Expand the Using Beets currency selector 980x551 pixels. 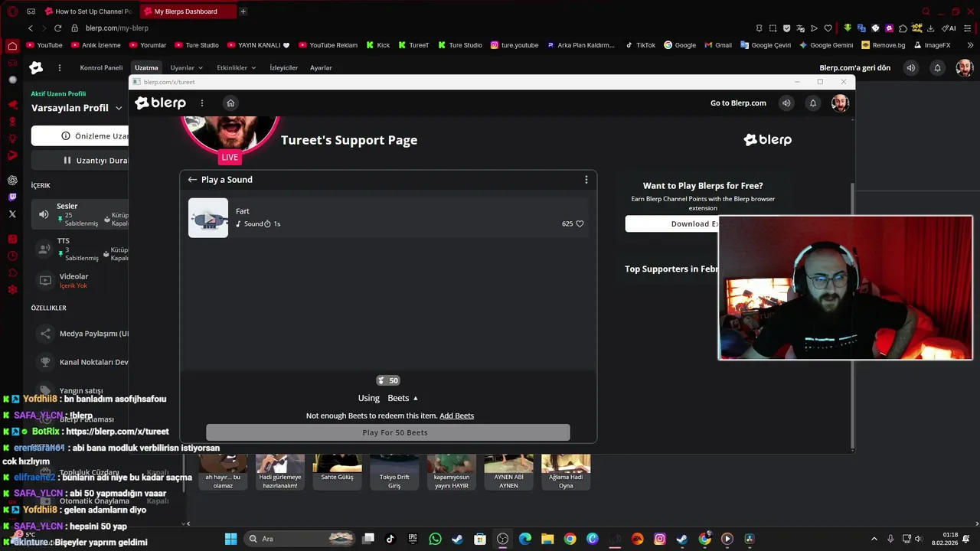pos(403,398)
